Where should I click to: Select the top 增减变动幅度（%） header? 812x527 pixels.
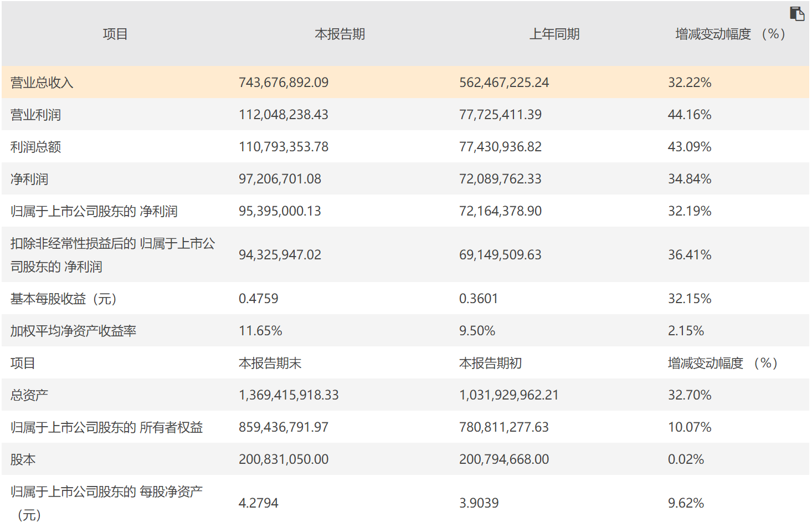[x=731, y=34]
